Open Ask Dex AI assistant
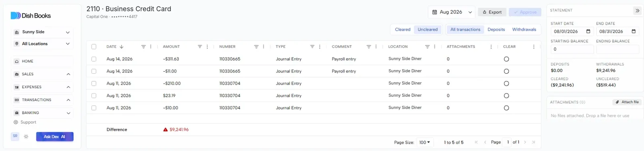Viewport: 644px width, 151px height. tap(55, 137)
